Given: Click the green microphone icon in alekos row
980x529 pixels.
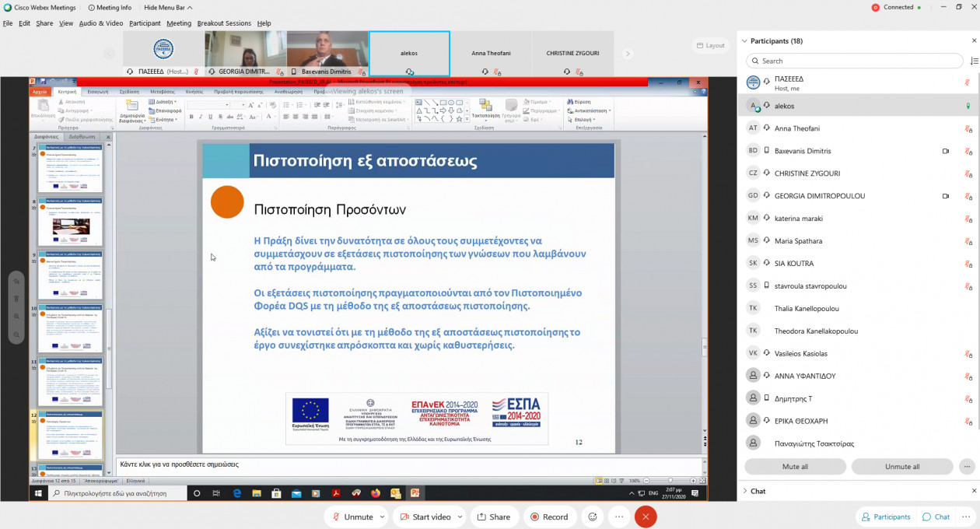Looking at the screenshot, I should pos(968,106).
